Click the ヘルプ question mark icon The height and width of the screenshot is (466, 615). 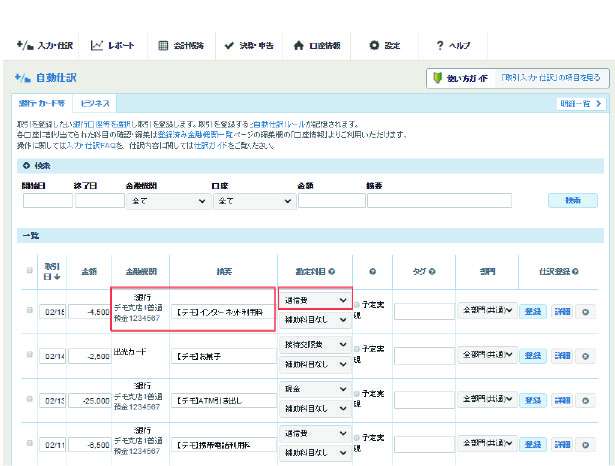(440, 46)
